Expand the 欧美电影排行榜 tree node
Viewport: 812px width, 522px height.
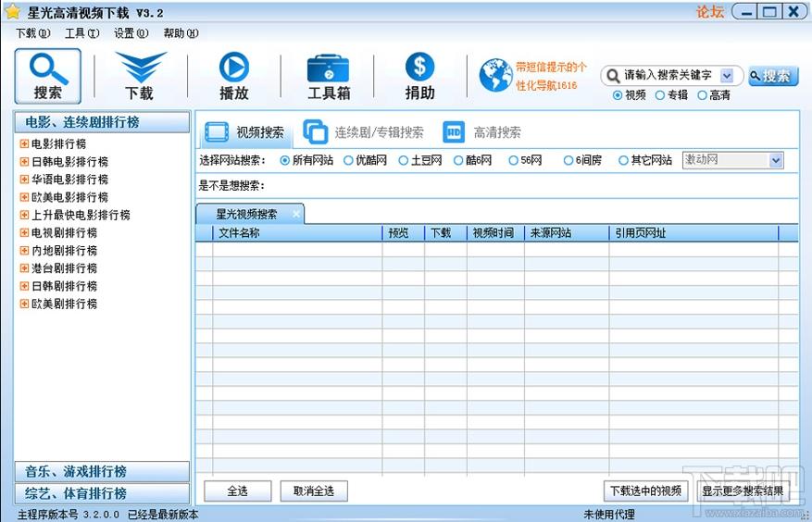click(24, 197)
